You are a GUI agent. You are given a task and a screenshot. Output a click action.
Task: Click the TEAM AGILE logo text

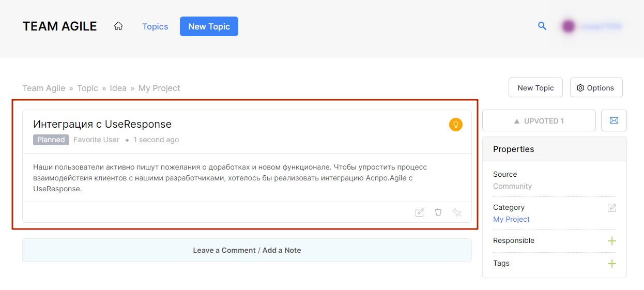pyautogui.click(x=59, y=26)
